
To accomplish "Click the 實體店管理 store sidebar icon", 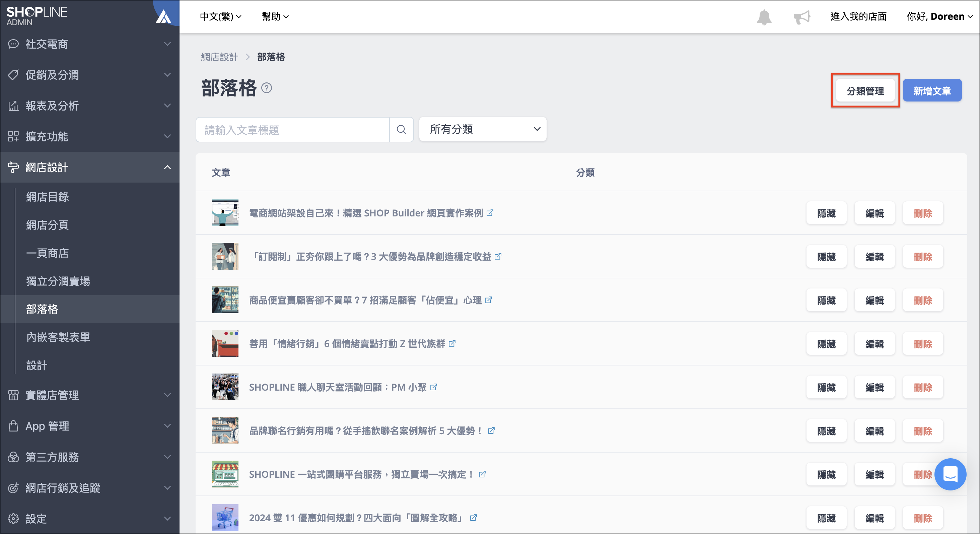I will click(x=13, y=395).
